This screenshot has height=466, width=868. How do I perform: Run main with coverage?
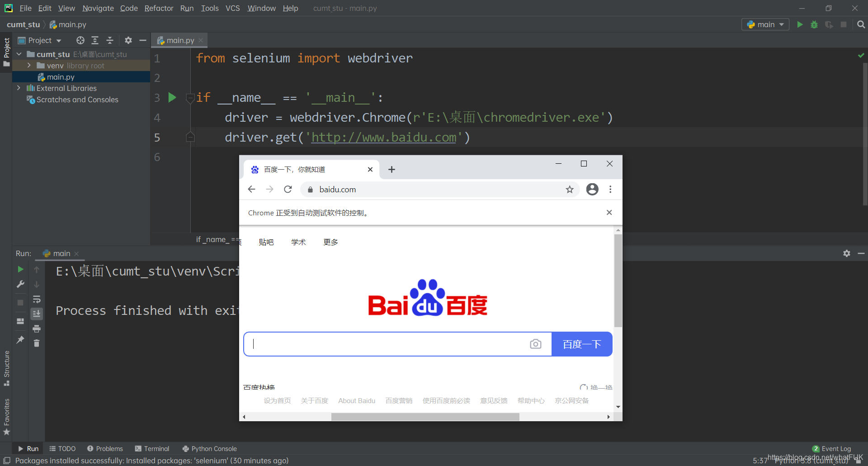click(x=829, y=24)
